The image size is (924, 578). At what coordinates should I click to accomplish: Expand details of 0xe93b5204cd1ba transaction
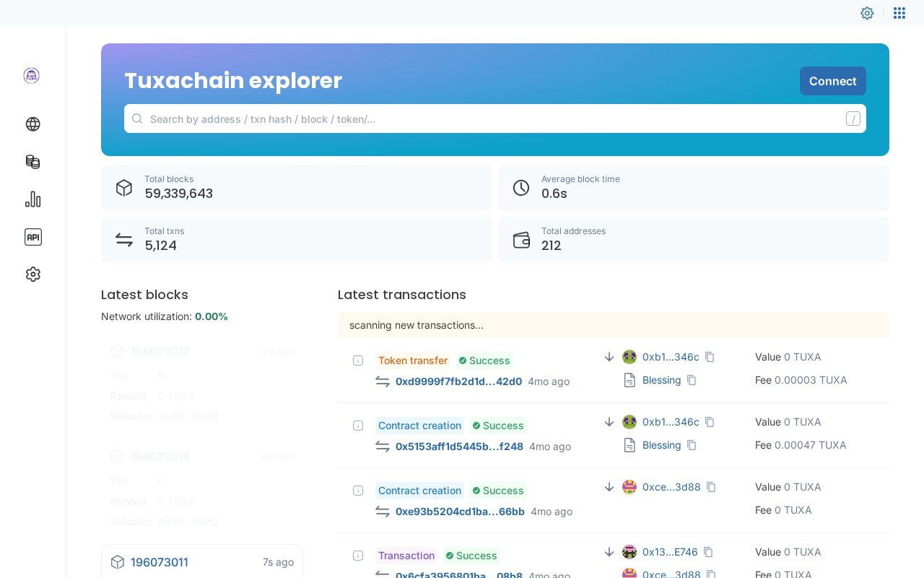pos(358,491)
